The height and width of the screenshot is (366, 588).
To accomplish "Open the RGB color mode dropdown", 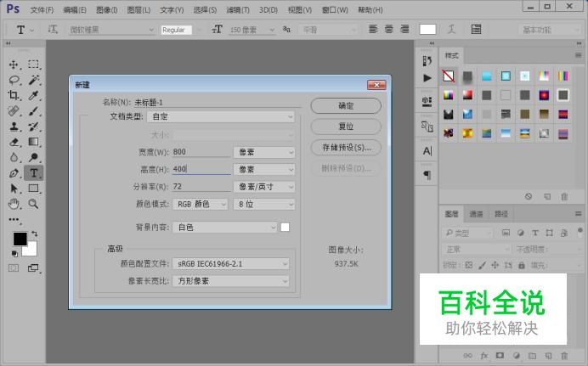I will [x=200, y=204].
